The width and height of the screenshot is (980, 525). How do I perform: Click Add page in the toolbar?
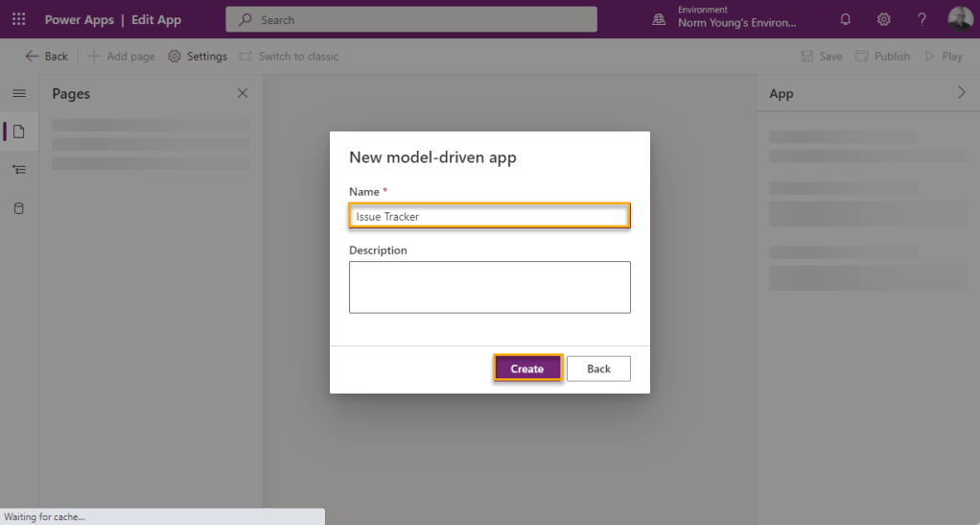point(121,57)
